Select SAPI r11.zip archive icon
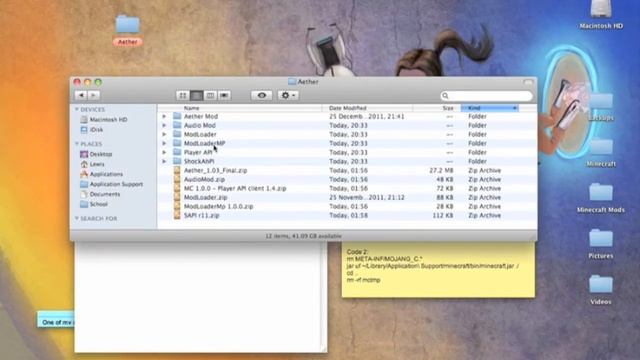Screen dimensions: 640x360 pyautogui.click(x=177, y=215)
